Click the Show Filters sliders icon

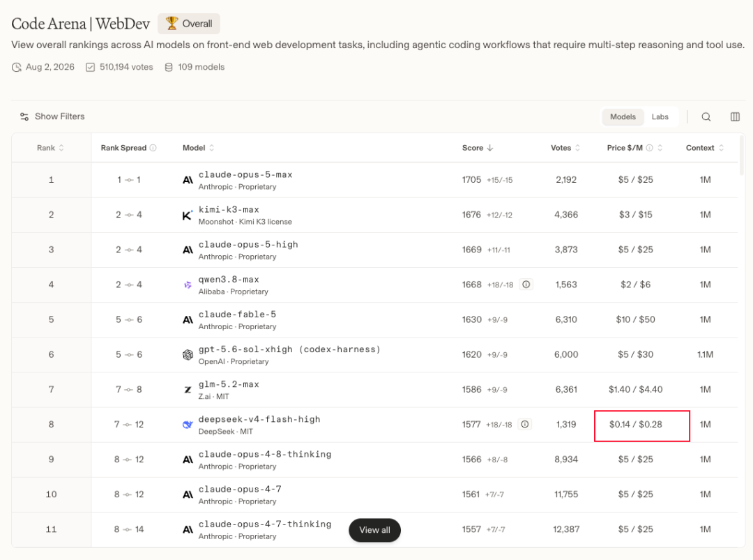(24, 116)
